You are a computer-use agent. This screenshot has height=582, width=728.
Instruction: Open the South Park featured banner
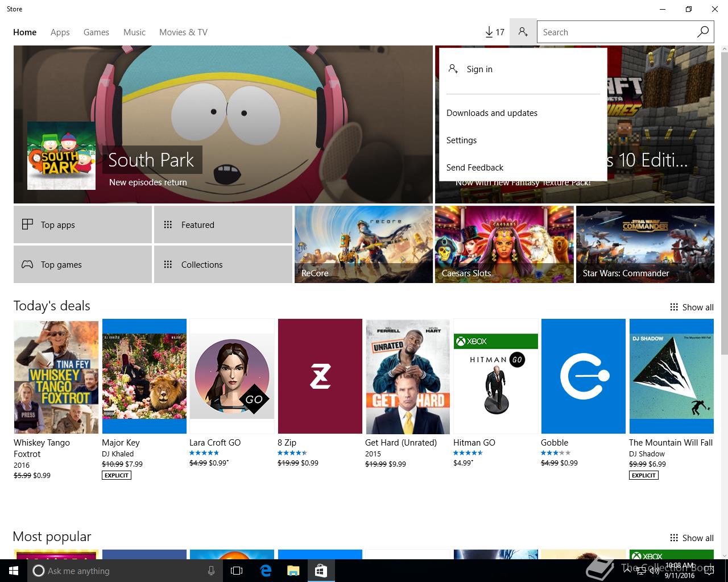point(223,124)
